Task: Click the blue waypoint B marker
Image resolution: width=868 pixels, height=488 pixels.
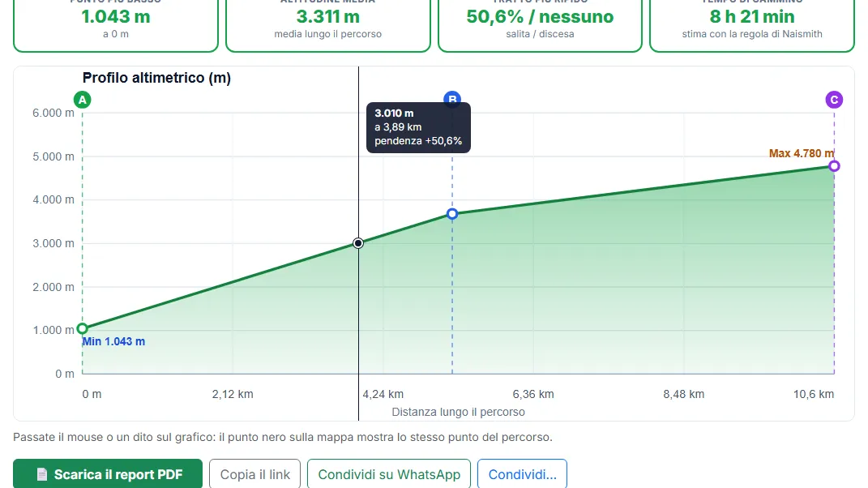Action: tap(452, 98)
